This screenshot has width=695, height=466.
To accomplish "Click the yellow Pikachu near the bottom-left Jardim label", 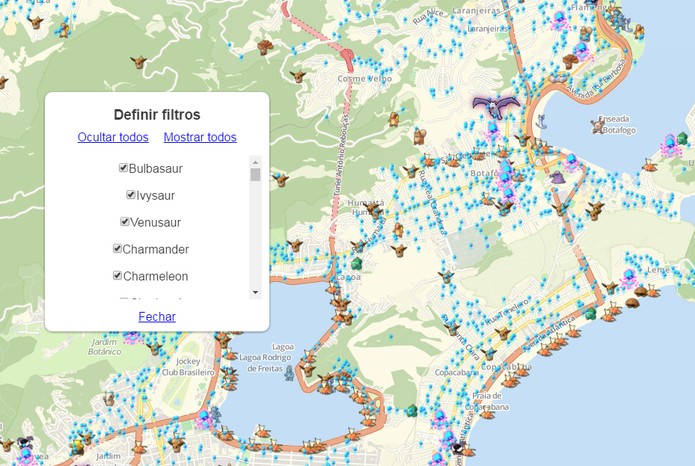I will pos(77,446).
